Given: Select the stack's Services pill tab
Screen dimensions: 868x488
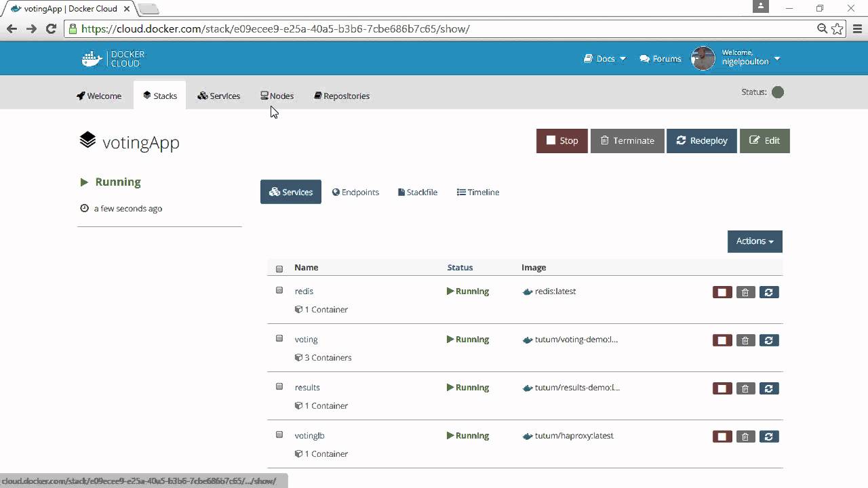Looking at the screenshot, I should pyautogui.click(x=291, y=192).
